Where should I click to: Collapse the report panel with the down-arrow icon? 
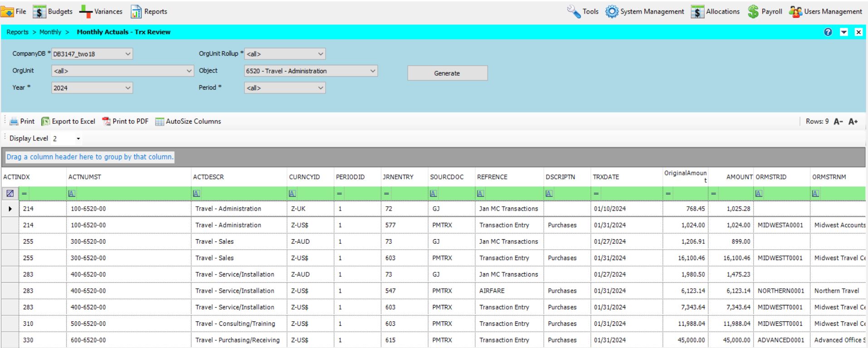tap(844, 32)
